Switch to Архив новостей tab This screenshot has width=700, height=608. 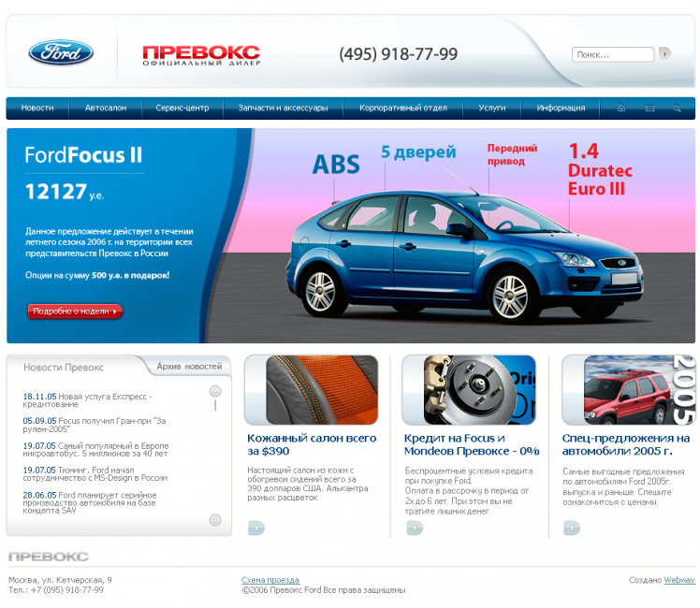pos(189,367)
